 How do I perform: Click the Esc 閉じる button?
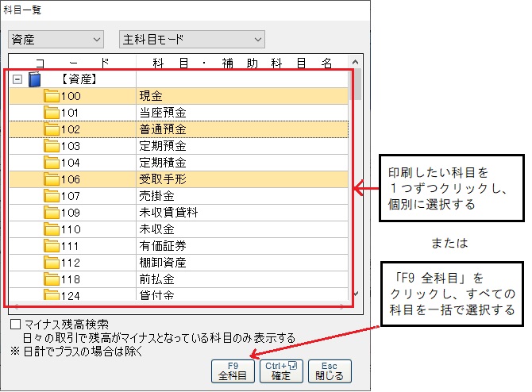click(329, 371)
